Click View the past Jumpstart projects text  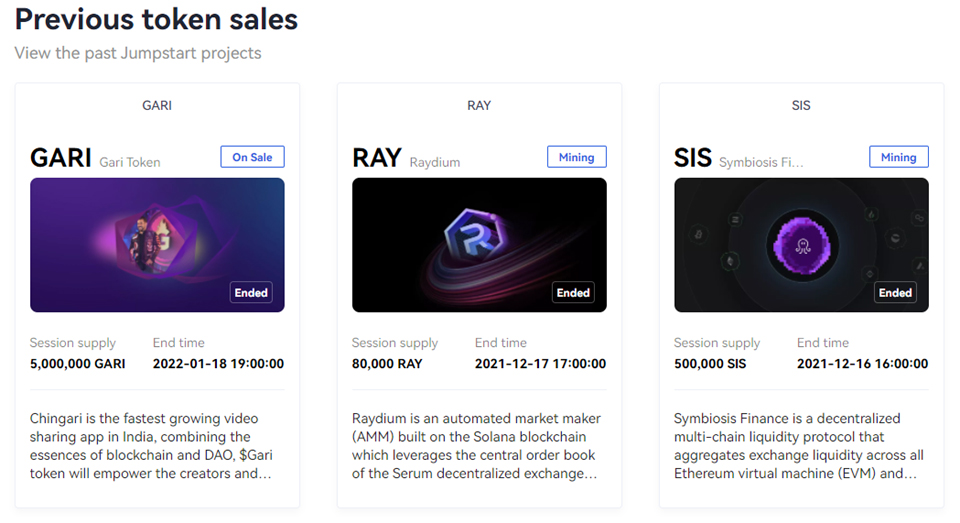(138, 53)
